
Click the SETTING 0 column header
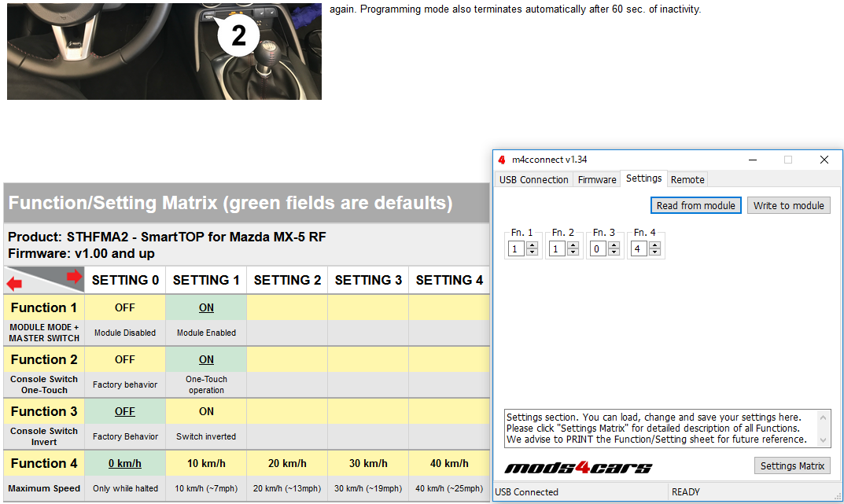click(x=125, y=280)
